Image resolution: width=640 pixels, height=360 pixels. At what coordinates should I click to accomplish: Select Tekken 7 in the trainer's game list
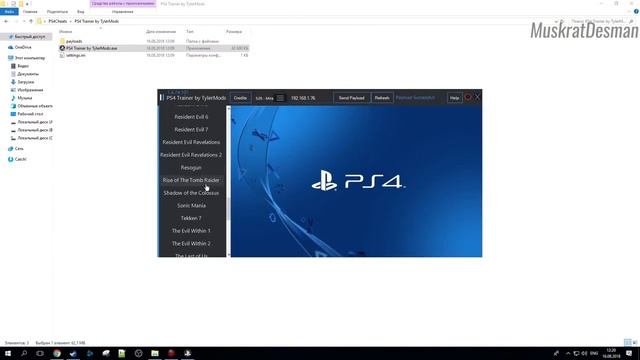click(191, 218)
